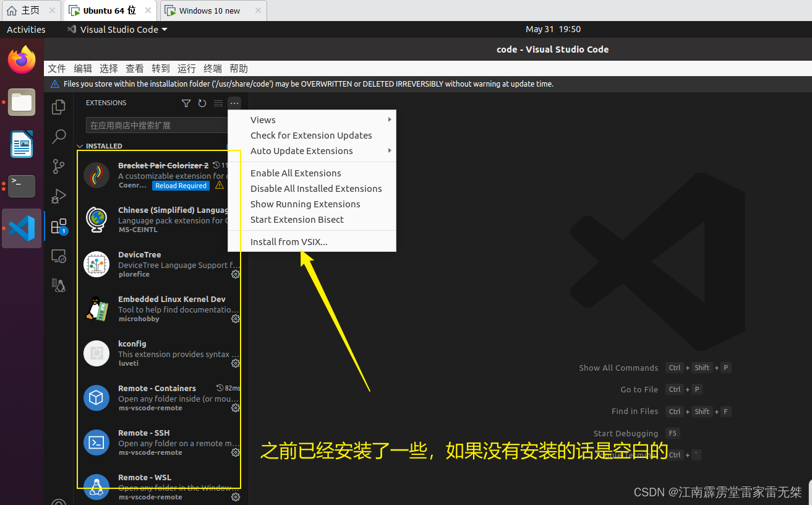
Task: Open the 文件 menu
Action: pyautogui.click(x=57, y=69)
